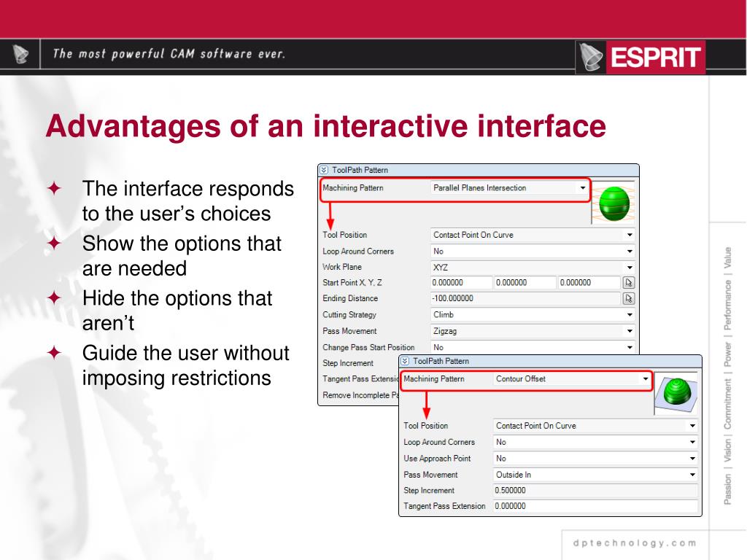Click the 'Use Approach Point' label
This screenshot has height=560, width=747.
click(x=437, y=458)
